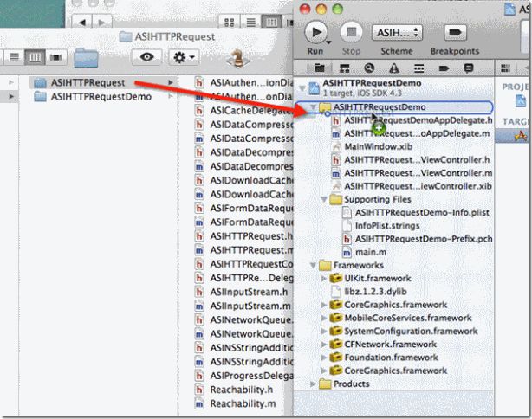Show the Symbol navigator
This screenshot has height=419, width=532.
click(x=344, y=68)
